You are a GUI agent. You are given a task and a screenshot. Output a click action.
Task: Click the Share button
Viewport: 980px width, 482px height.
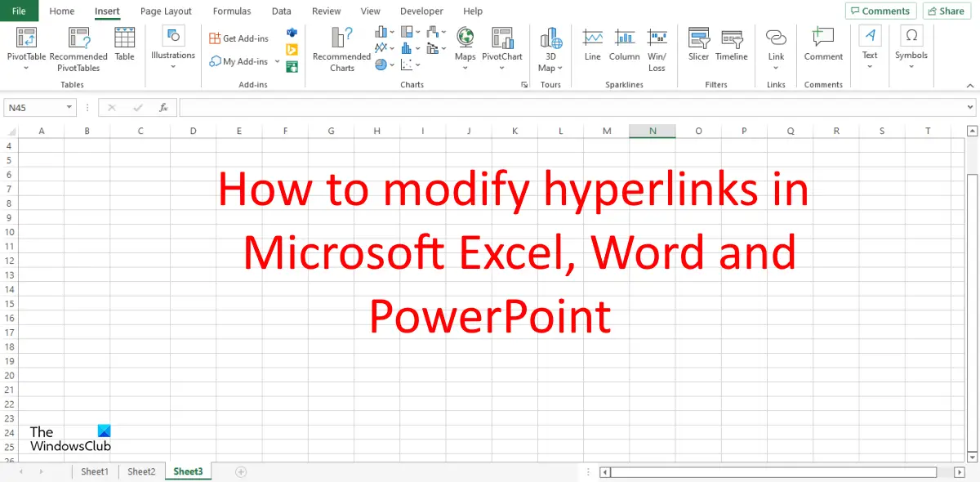coord(946,11)
